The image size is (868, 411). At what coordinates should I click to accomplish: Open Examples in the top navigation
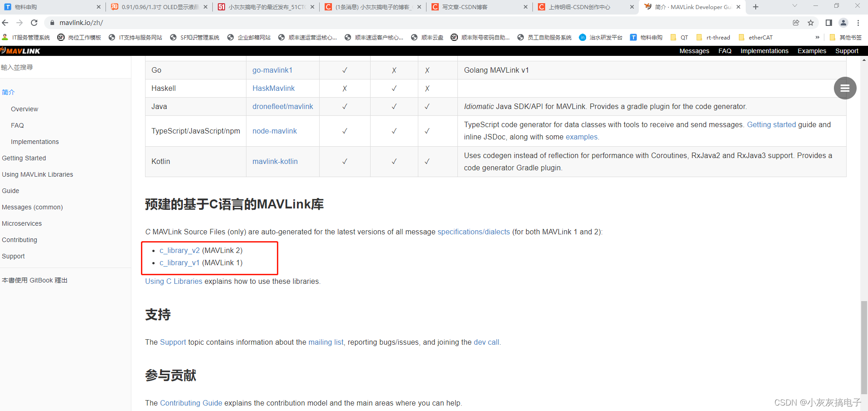[812, 51]
